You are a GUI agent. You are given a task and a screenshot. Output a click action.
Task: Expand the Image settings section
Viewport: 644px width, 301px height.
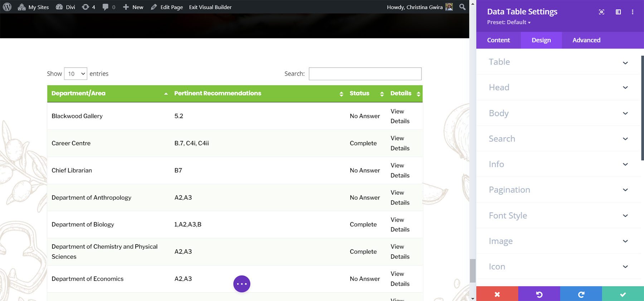click(x=558, y=241)
